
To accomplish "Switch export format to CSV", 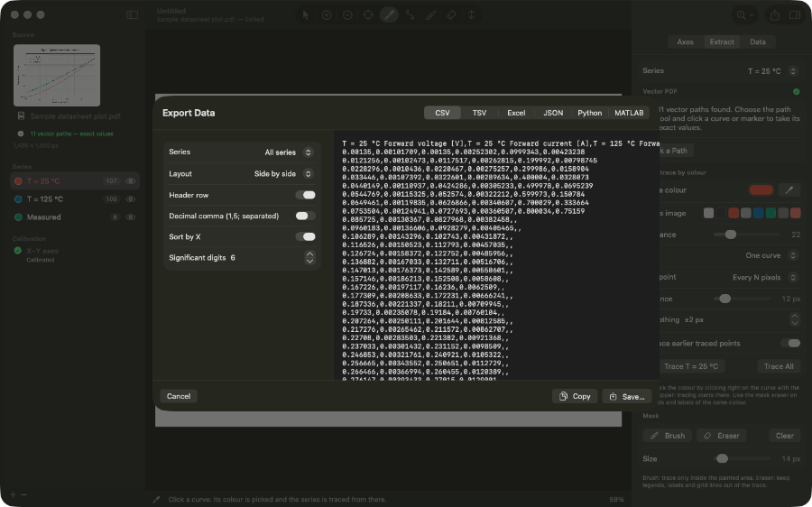I will tap(442, 113).
